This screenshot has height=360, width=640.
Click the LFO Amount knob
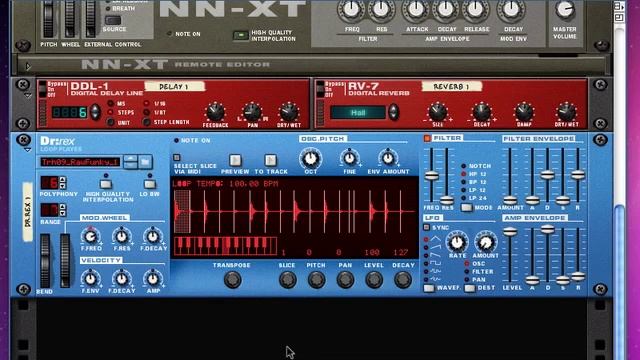click(485, 242)
